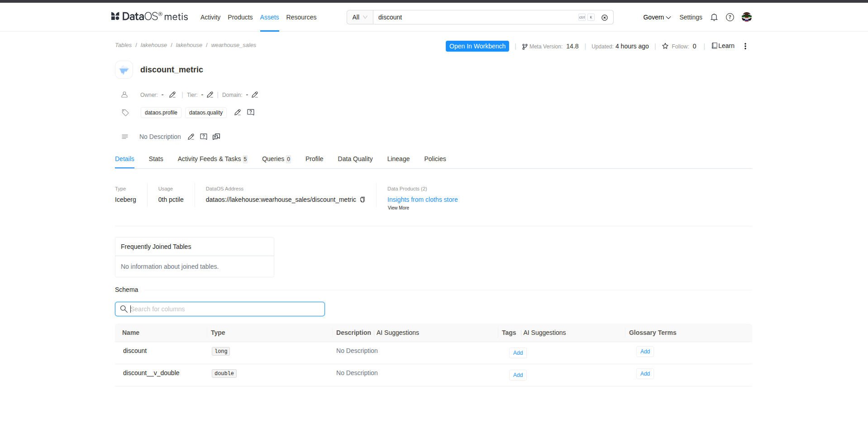
Task: Open description suggestions via the comment-plus icon
Action: point(216,136)
